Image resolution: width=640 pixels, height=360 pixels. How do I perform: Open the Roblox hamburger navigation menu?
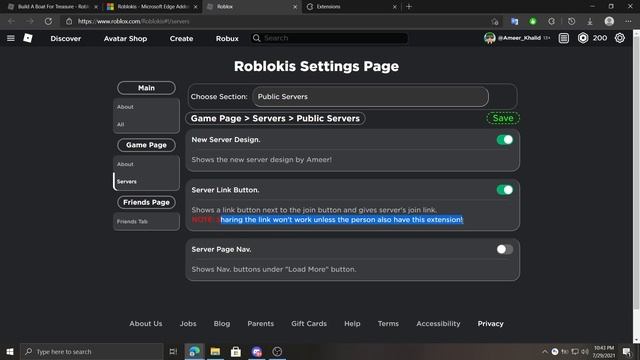[x=11, y=38]
